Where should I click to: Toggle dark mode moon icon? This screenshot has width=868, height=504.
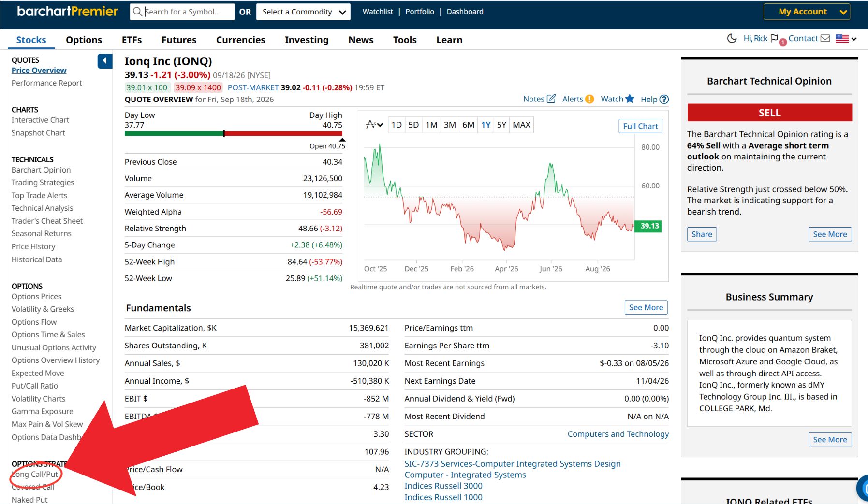click(732, 38)
